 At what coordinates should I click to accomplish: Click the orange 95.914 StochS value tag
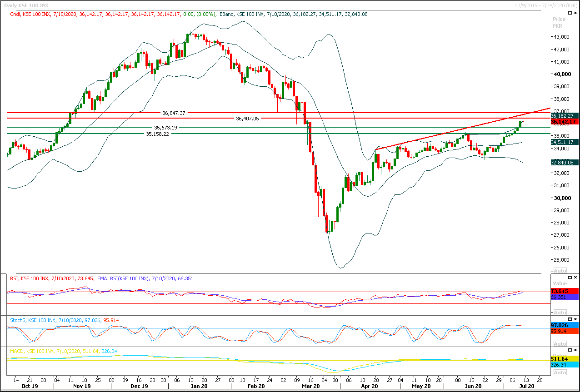pos(564,331)
